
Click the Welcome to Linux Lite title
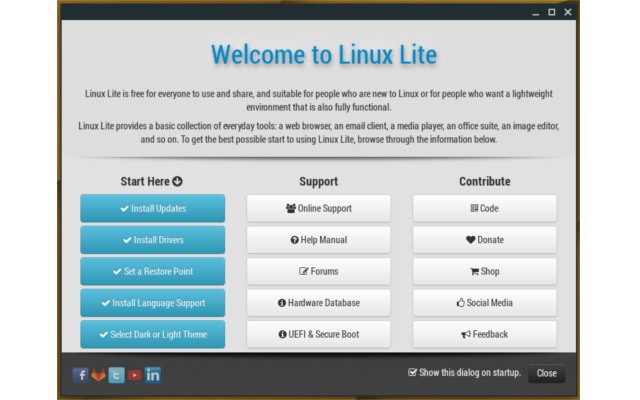click(x=324, y=54)
